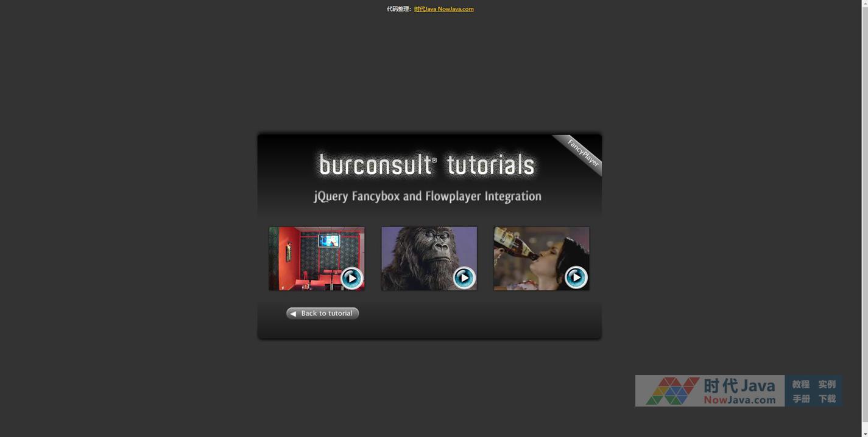
Task: Click jQuery Fancybox and Flowplayer Integration subtitle
Action: point(428,196)
